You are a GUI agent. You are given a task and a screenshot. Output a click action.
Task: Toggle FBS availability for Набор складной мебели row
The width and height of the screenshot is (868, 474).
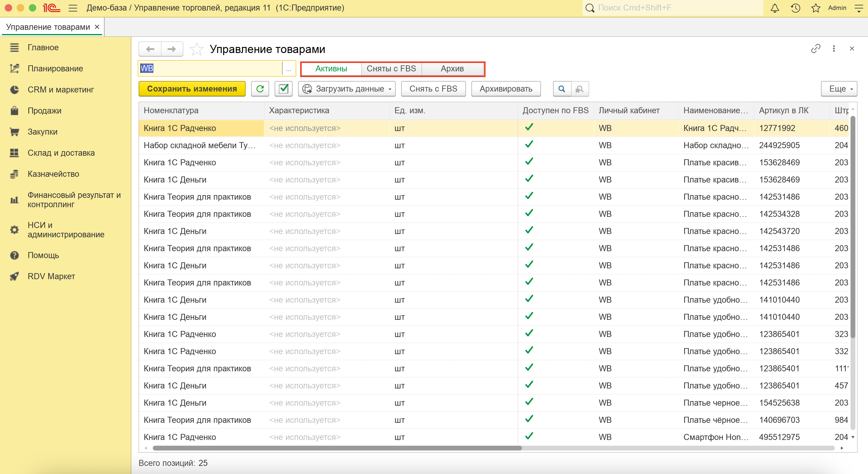[529, 145]
